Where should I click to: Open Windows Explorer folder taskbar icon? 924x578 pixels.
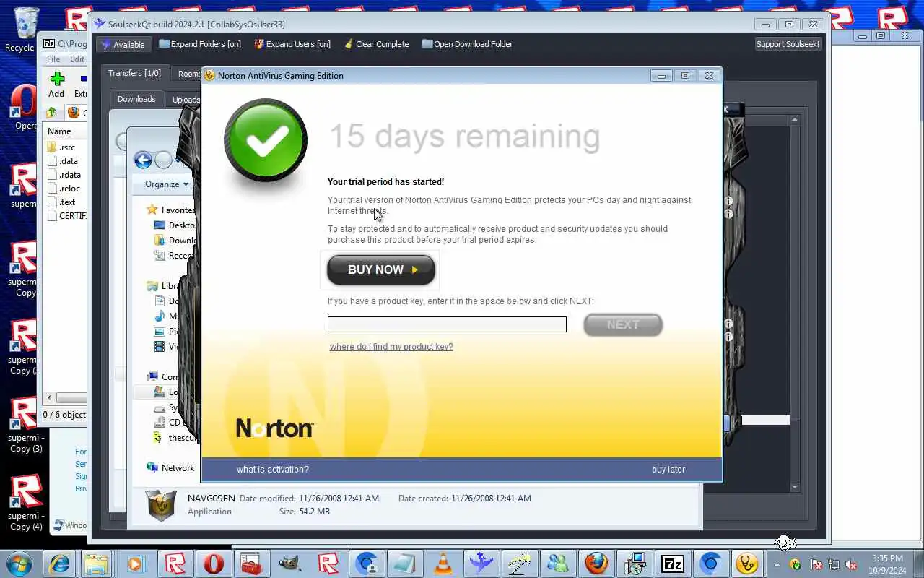[95, 564]
